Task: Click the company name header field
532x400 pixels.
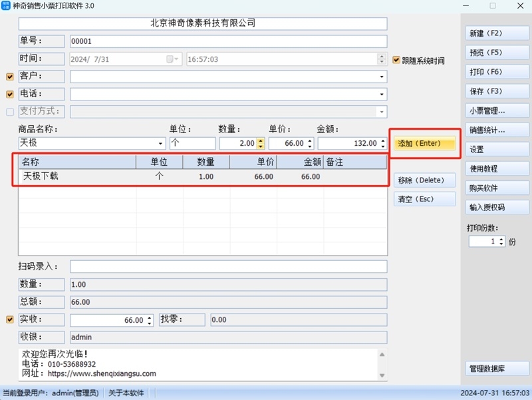Action: pos(203,23)
